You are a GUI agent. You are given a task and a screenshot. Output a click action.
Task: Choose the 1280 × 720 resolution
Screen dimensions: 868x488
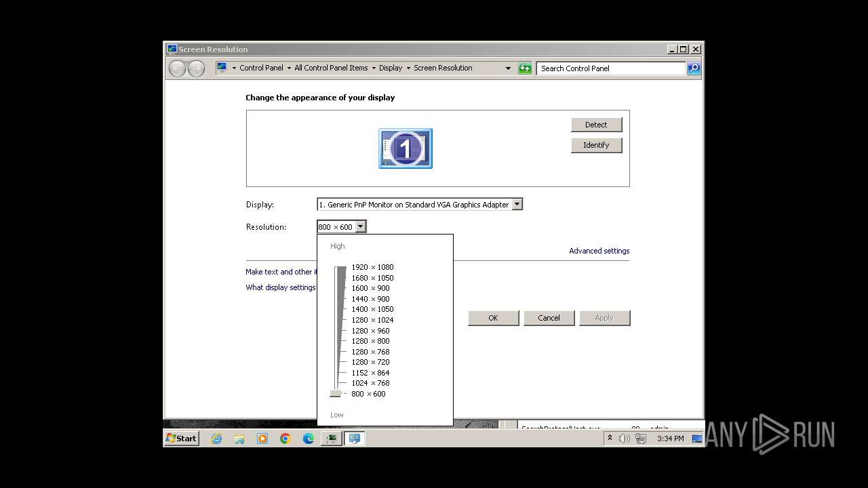pos(370,362)
